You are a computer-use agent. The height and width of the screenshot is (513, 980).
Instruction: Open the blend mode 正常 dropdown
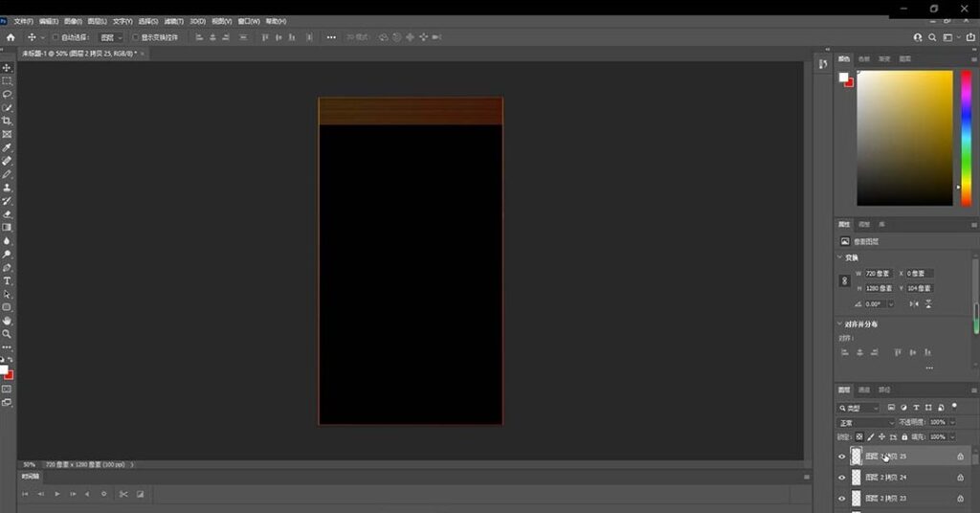(x=865, y=422)
